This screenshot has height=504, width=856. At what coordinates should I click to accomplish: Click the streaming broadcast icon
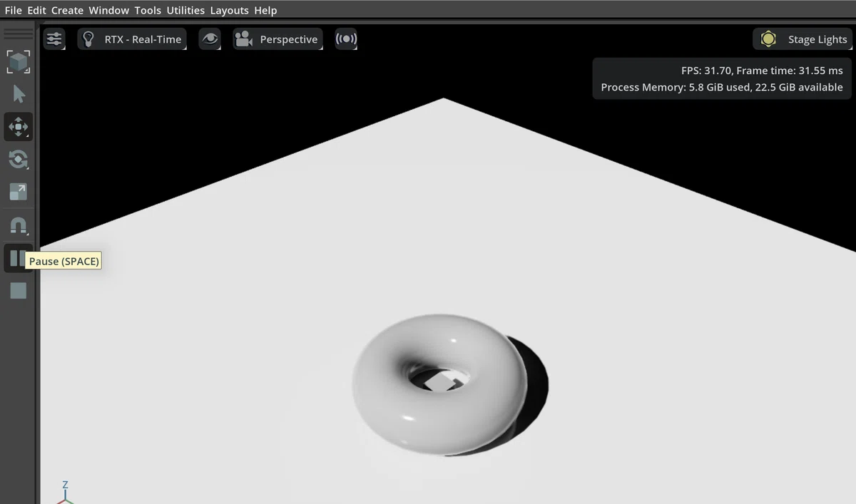pyautogui.click(x=346, y=39)
